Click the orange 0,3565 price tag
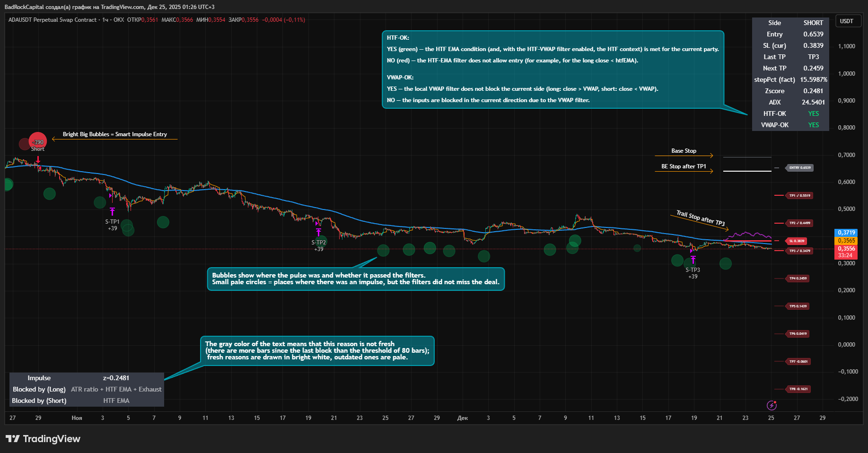868x453 pixels. [x=846, y=241]
